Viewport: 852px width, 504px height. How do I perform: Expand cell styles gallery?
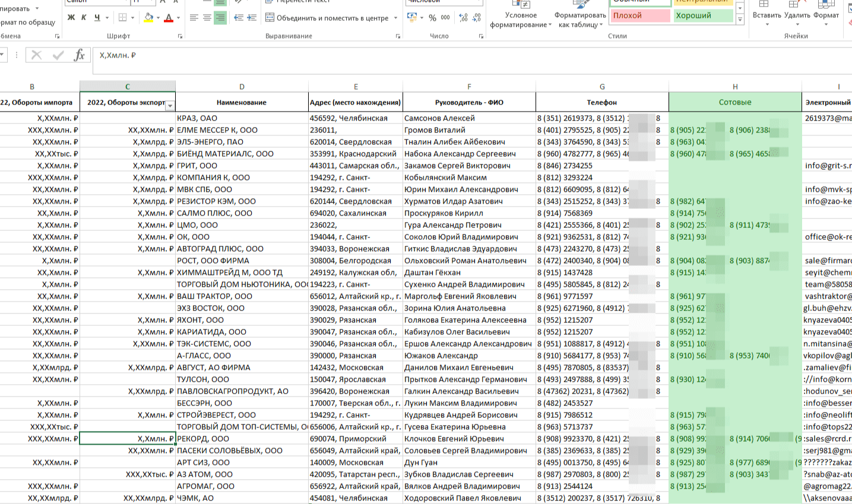pos(740,20)
